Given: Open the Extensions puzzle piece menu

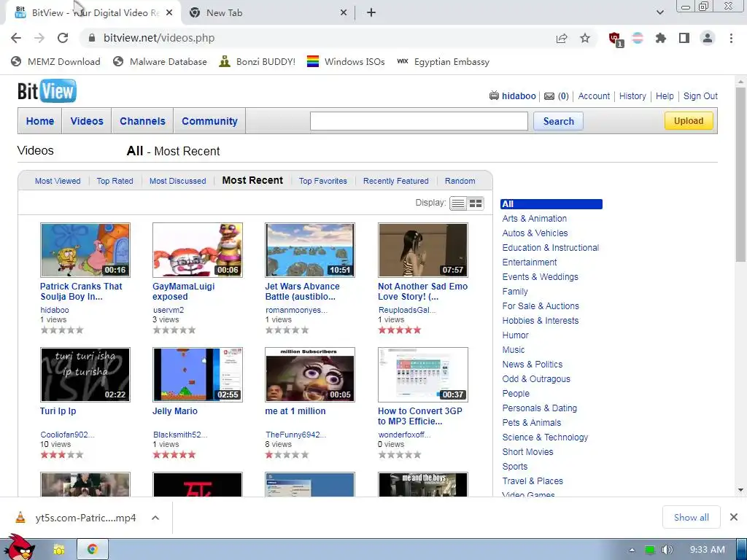Looking at the screenshot, I should coord(661,38).
